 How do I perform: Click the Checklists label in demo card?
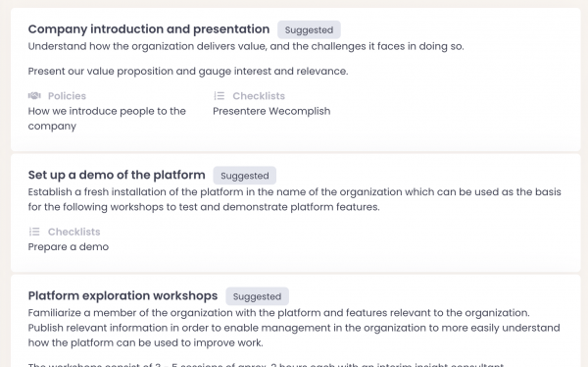[73, 232]
